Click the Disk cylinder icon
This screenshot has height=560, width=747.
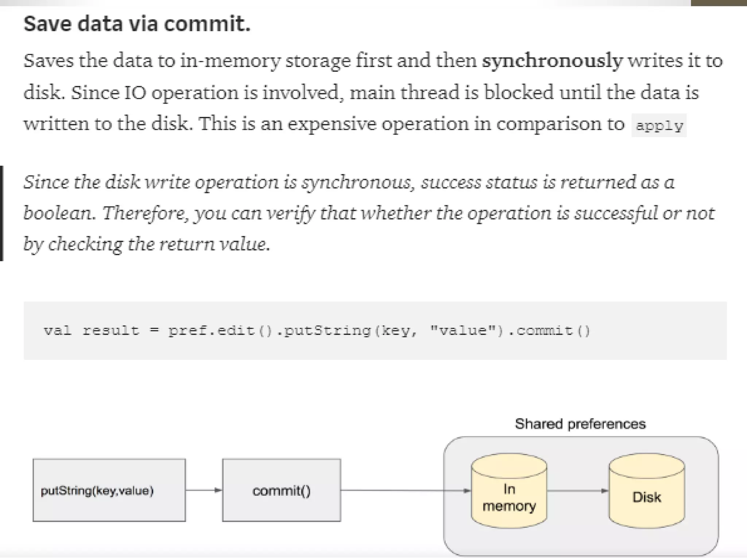647,491
